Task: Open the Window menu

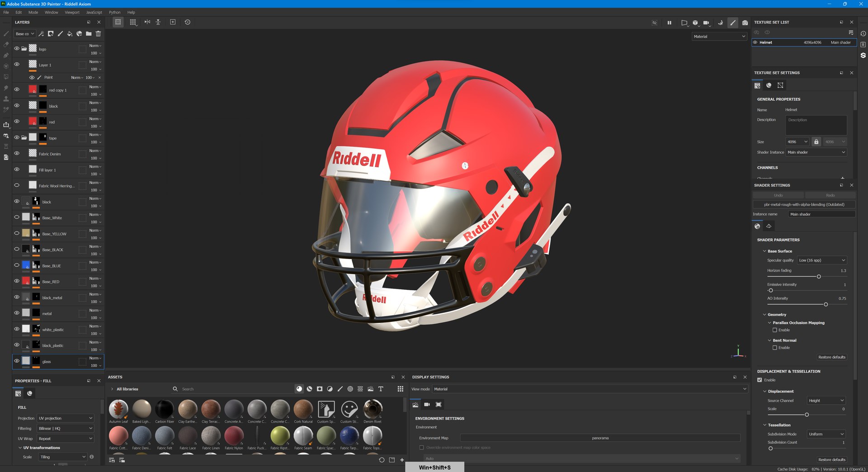Action: click(x=51, y=12)
